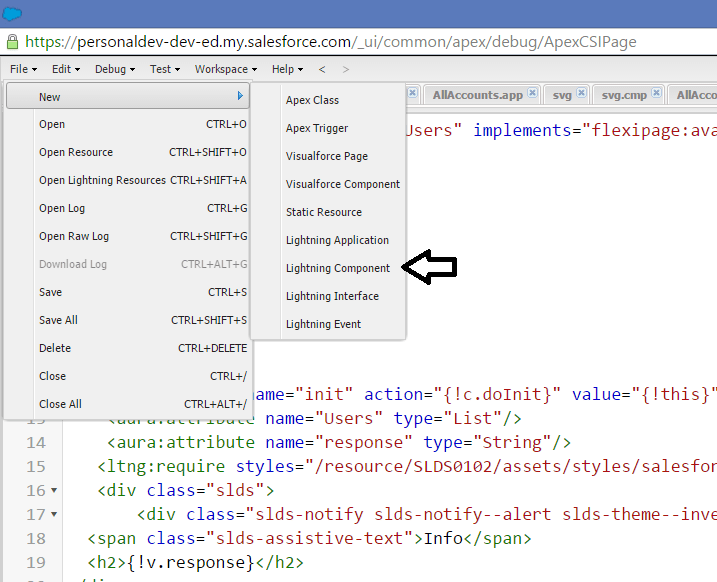Image resolution: width=717 pixels, height=582 pixels.
Task: Create a new Lightning Application
Action: pos(328,240)
